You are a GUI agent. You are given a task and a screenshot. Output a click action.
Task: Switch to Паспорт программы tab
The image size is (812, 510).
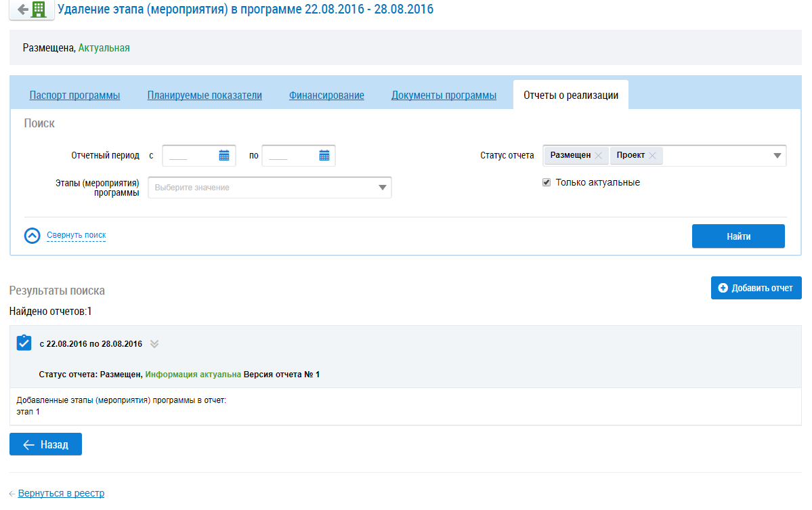(74, 95)
